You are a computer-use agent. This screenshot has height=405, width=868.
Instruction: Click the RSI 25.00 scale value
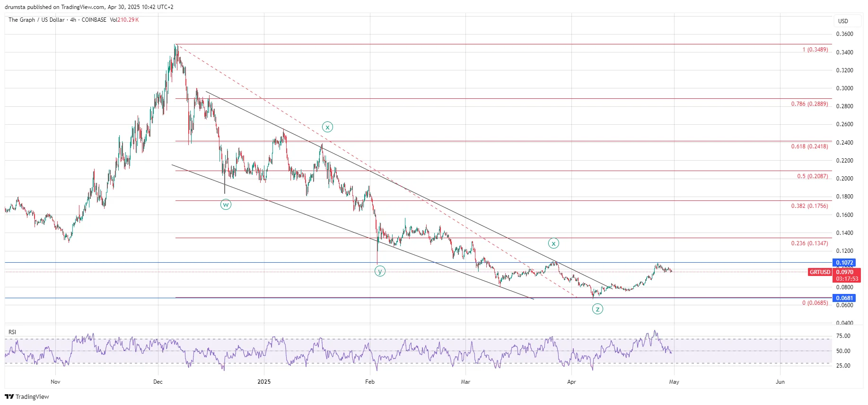[x=843, y=366]
